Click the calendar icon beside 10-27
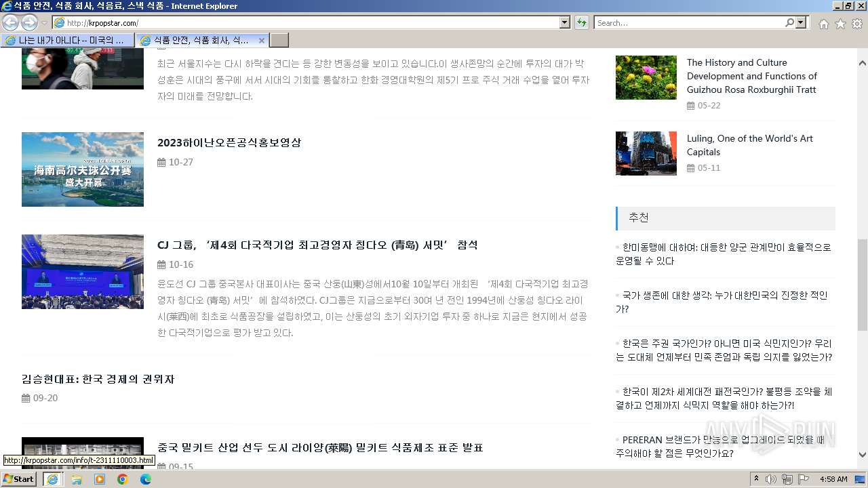This screenshot has width=868, height=488. point(161,162)
